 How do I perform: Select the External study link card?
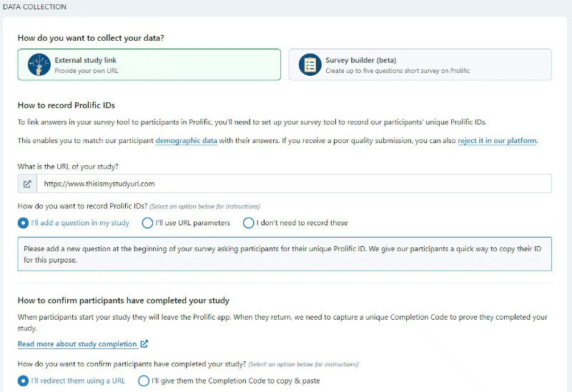point(149,64)
